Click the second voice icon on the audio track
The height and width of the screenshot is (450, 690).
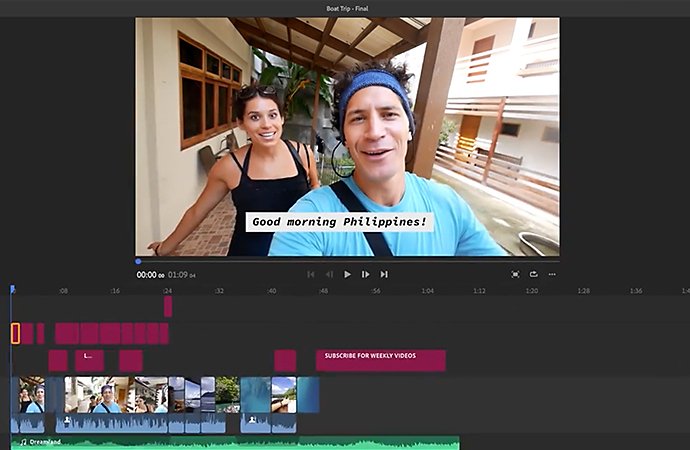coord(252,421)
